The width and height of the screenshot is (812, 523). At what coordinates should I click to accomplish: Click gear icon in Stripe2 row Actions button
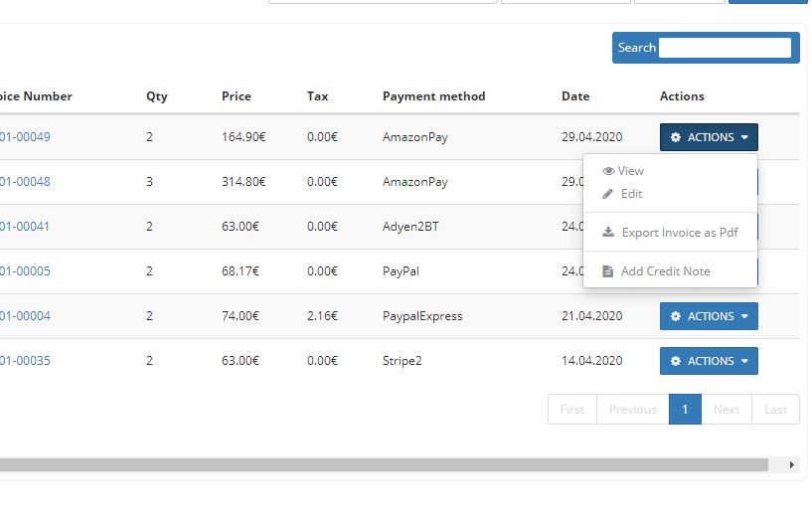[x=675, y=361]
